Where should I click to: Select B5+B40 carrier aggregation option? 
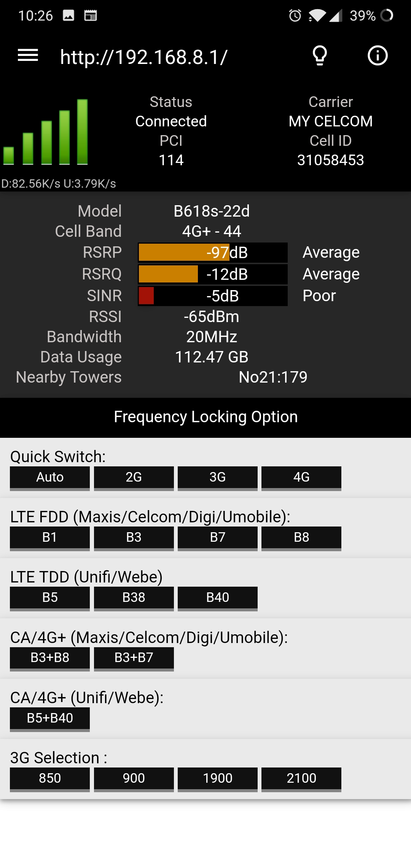coord(50,719)
